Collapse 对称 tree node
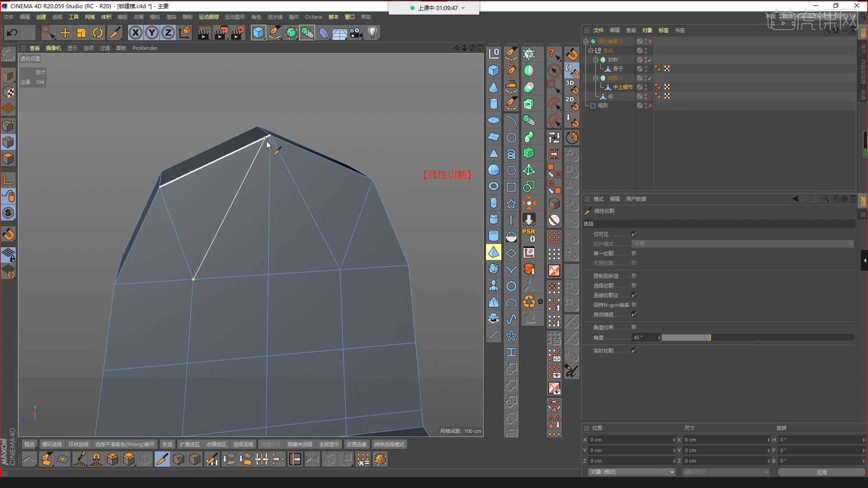Image resolution: width=868 pixels, height=488 pixels. point(596,60)
